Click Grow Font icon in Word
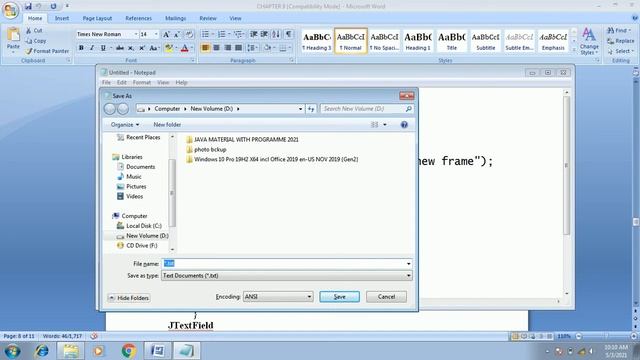Screen dimensions: 640x360 click(x=166, y=35)
